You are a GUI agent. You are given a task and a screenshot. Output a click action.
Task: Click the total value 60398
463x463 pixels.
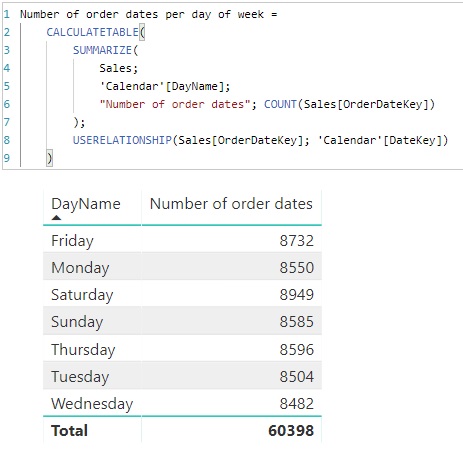click(x=291, y=430)
